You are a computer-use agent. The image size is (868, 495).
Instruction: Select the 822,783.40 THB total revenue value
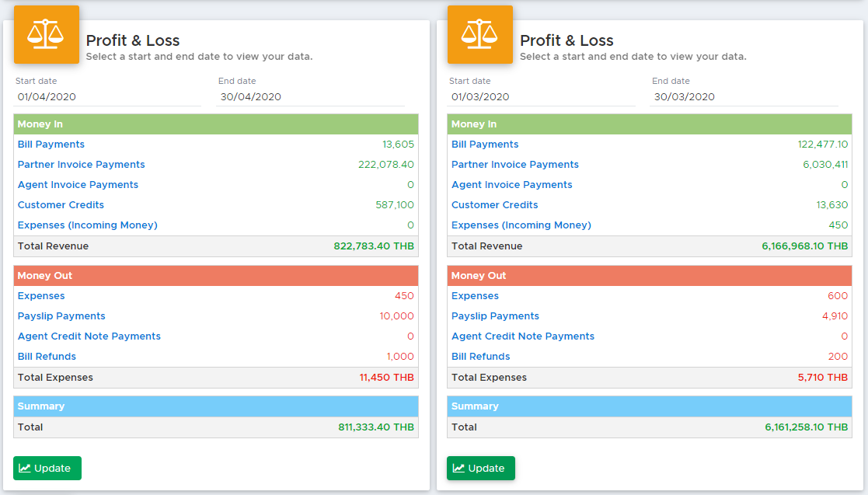point(374,246)
